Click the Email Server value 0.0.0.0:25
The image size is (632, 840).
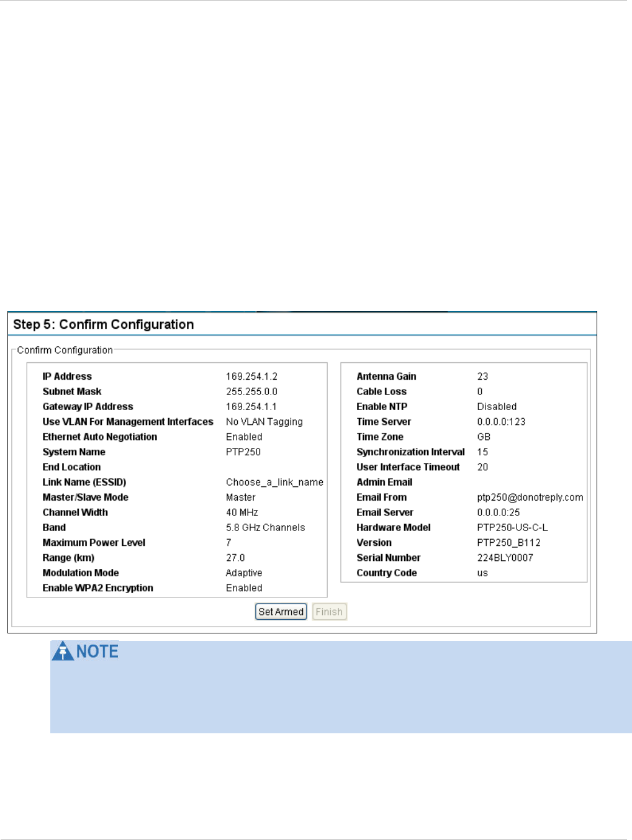[x=499, y=512]
